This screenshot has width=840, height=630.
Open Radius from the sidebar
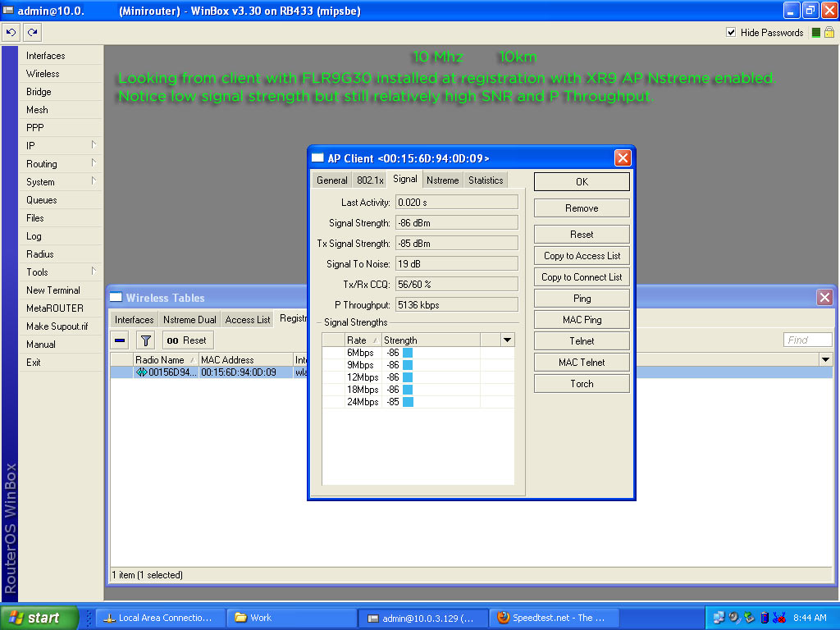[x=39, y=254]
